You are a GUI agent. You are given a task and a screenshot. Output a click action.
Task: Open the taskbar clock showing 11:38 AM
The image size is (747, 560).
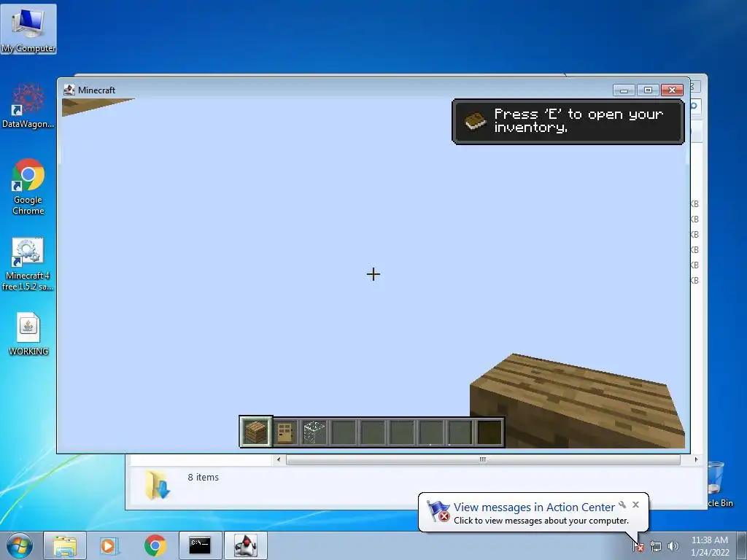tap(709, 546)
